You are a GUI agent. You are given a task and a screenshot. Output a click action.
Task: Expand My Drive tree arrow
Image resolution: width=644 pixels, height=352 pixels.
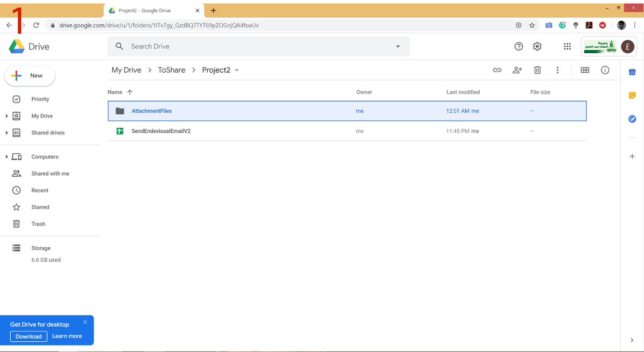coord(6,116)
